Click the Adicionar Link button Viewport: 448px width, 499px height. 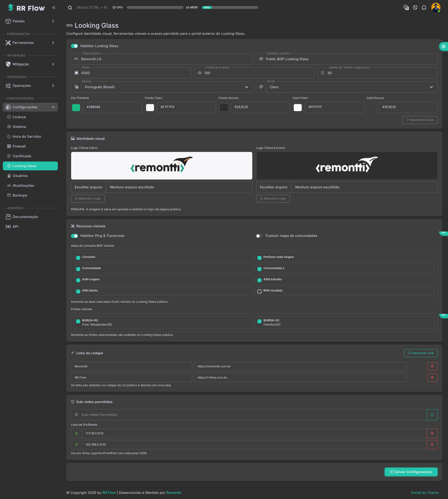pos(421,353)
